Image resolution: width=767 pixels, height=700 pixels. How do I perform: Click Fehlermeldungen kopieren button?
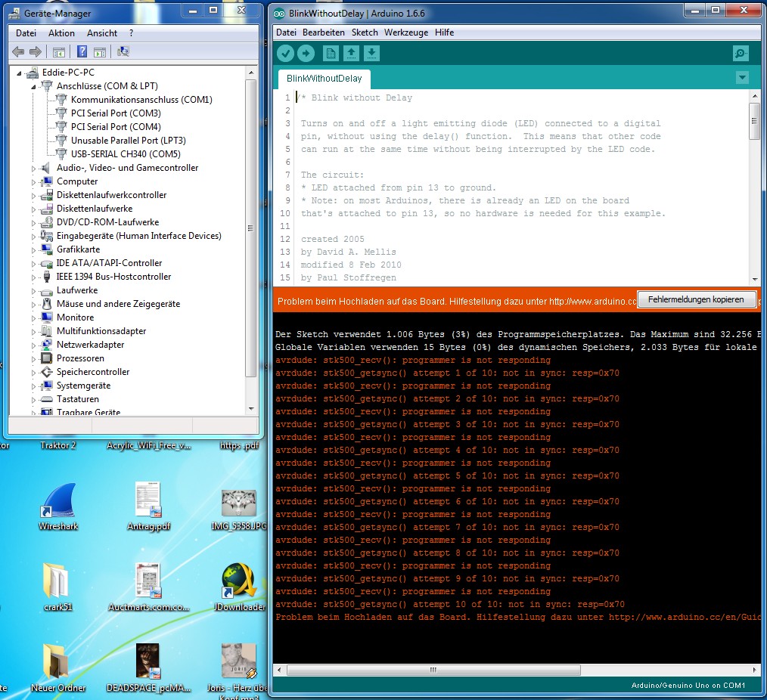pyautogui.click(x=696, y=299)
